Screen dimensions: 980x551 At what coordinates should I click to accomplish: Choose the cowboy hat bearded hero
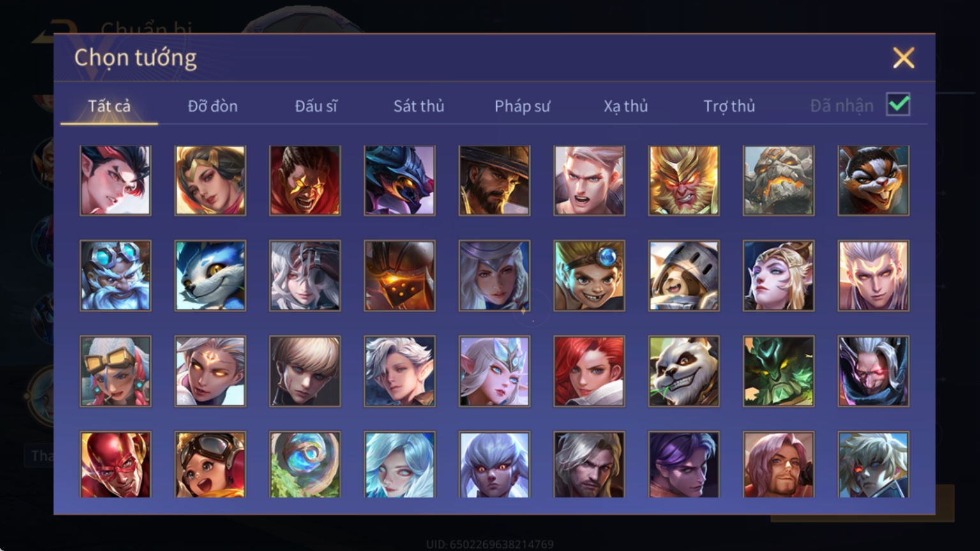coord(494,180)
